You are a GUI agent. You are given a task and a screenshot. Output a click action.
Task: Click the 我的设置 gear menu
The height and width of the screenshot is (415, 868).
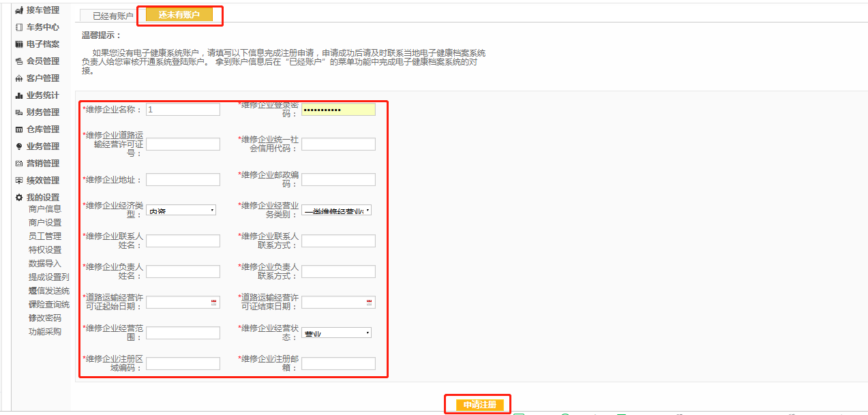click(x=42, y=198)
